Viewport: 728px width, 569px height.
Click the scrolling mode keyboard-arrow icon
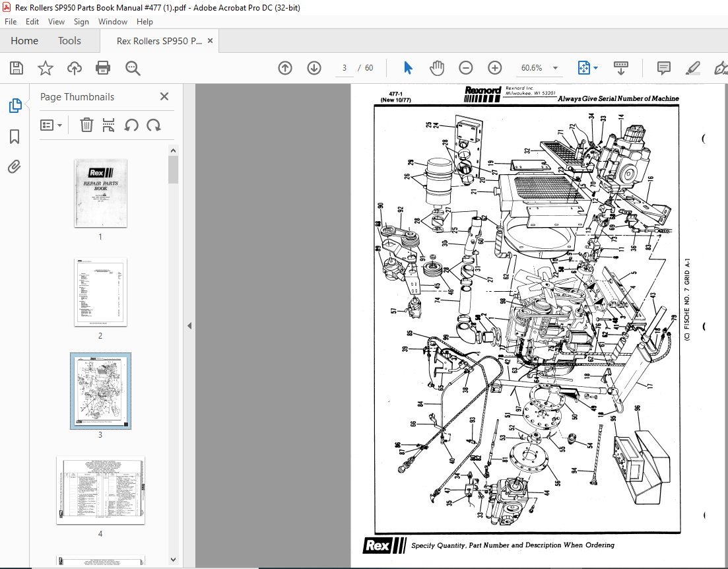[x=621, y=68]
